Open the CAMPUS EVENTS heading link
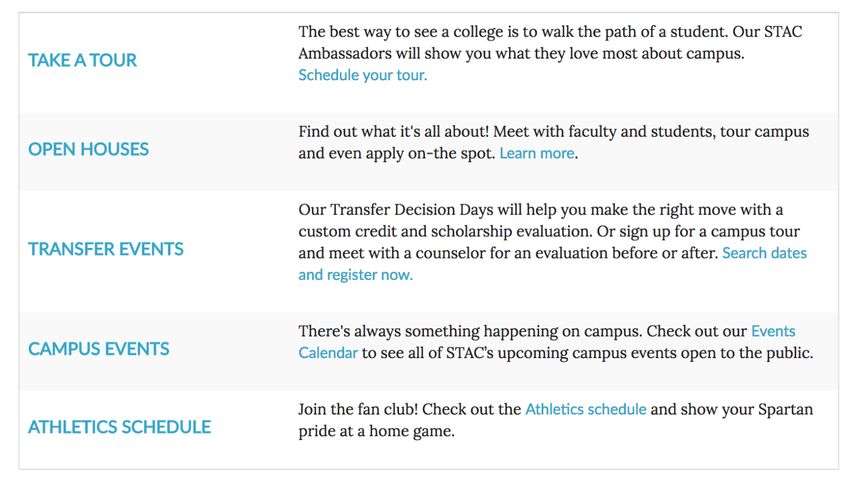 [x=99, y=348]
